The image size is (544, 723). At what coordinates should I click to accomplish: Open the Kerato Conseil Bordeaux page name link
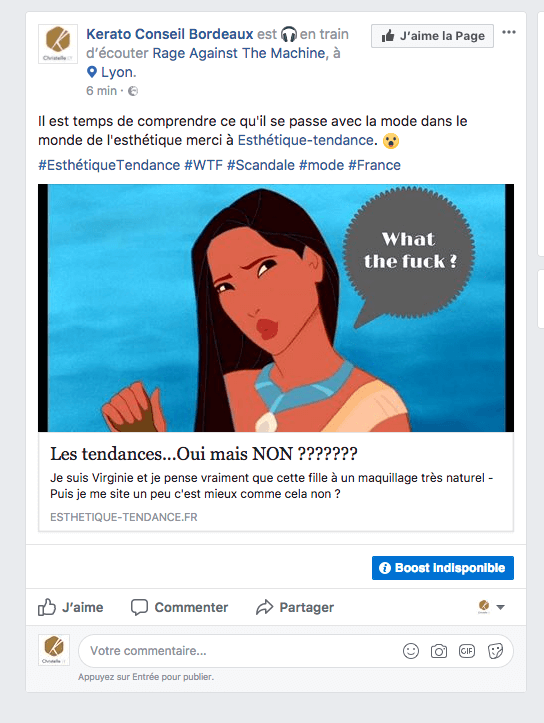point(170,34)
